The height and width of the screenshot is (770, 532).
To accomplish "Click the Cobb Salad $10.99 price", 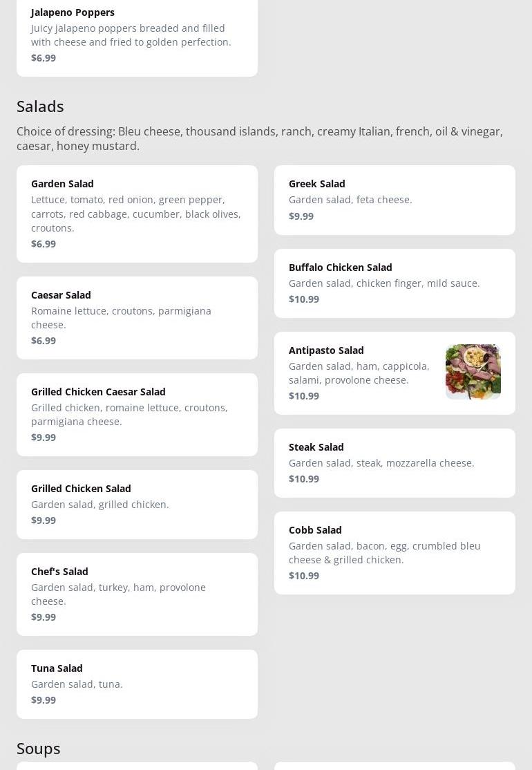I will point(304,576).
